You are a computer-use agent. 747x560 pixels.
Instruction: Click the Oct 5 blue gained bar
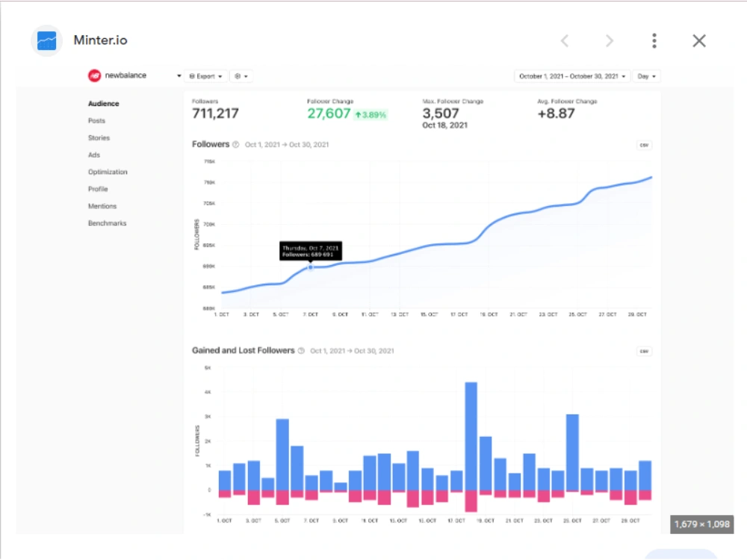[282, 455]
